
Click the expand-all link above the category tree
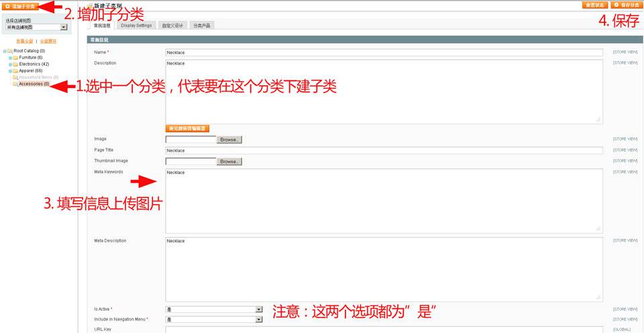point(48,41)
